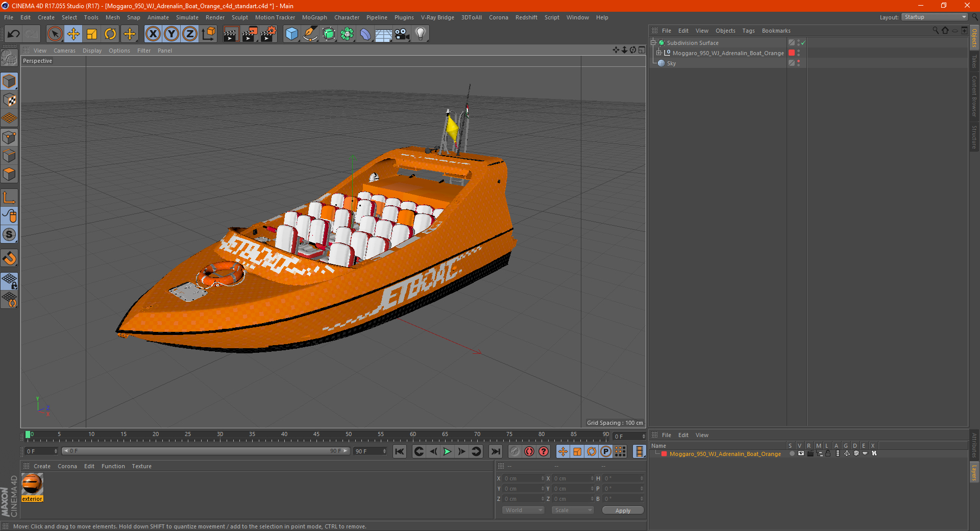Click frame 45 on the timeline ruler
980x531 pixels.
(x=316, y=435)
